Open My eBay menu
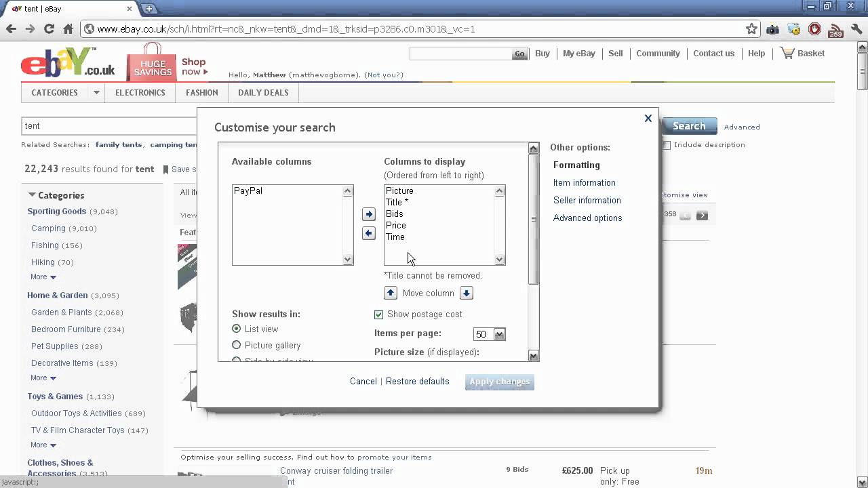This screenshot has height=488, width=868. point(579,53)
